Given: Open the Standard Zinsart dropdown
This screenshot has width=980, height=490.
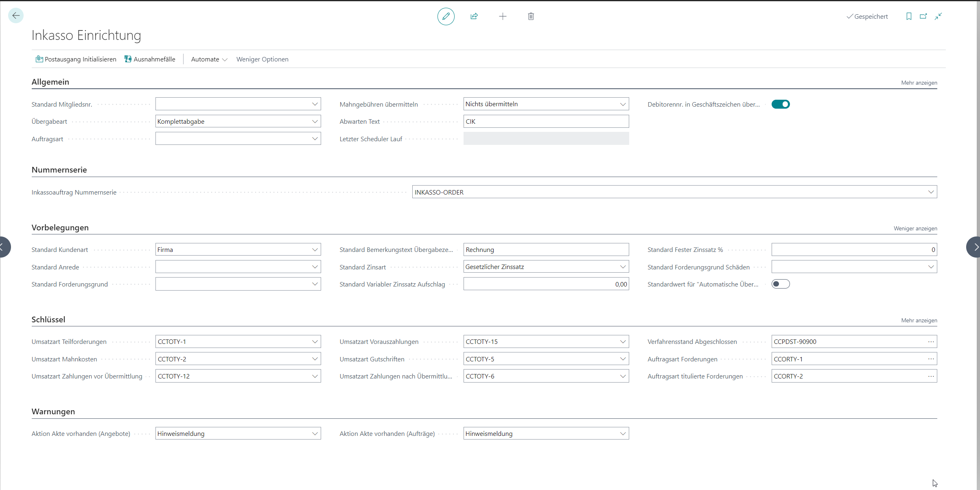Looking at the screenshot, I should [623, 267].
